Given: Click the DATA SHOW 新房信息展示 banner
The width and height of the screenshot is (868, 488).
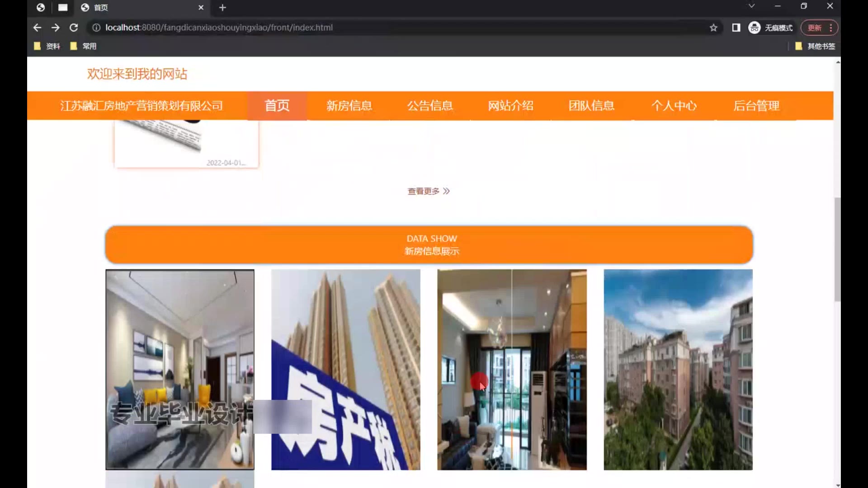Looking at the screenshot, I should (429, 244).
